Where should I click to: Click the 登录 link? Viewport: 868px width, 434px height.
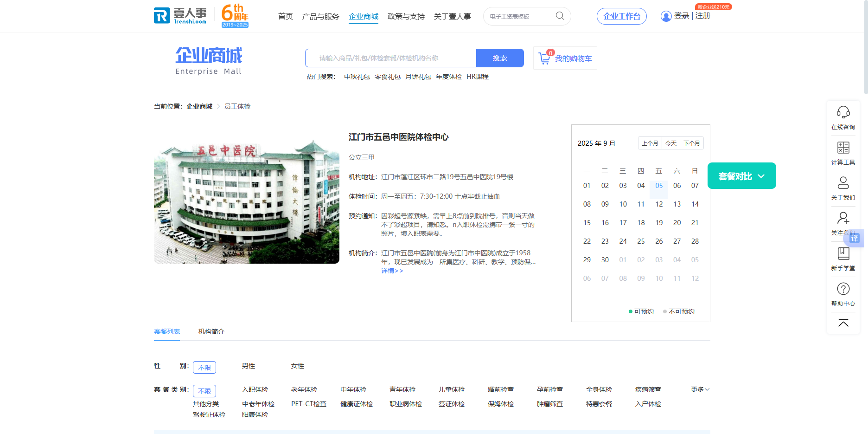click(x=682, y=16)
